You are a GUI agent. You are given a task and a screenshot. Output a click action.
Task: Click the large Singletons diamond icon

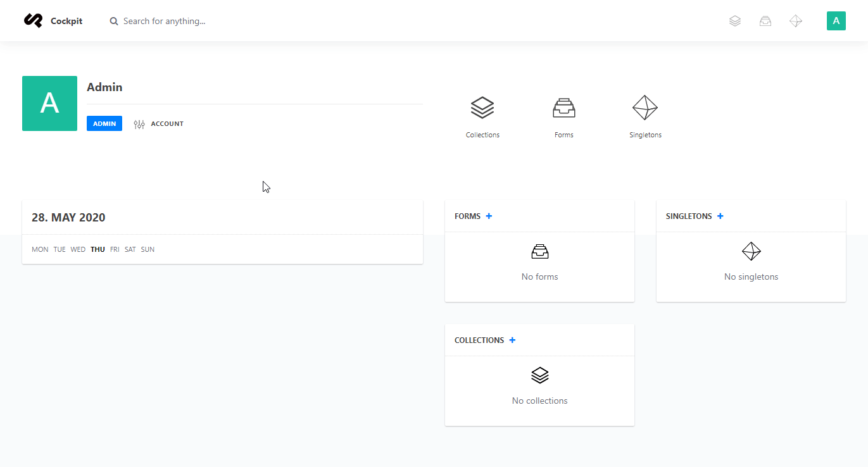645,108
